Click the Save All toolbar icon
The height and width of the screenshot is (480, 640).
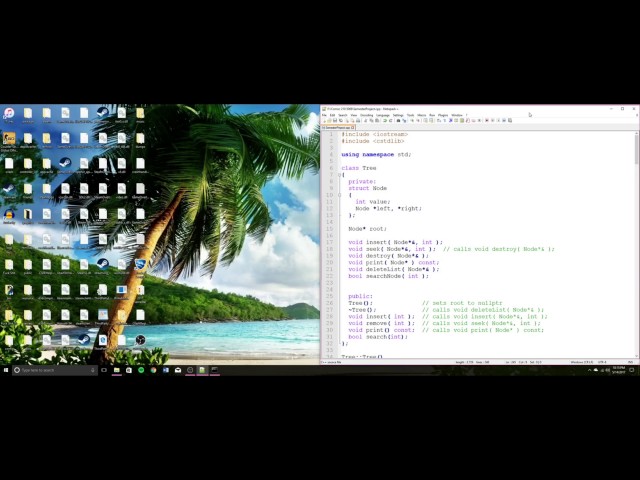pyautogui.click(x=340, y=120)
